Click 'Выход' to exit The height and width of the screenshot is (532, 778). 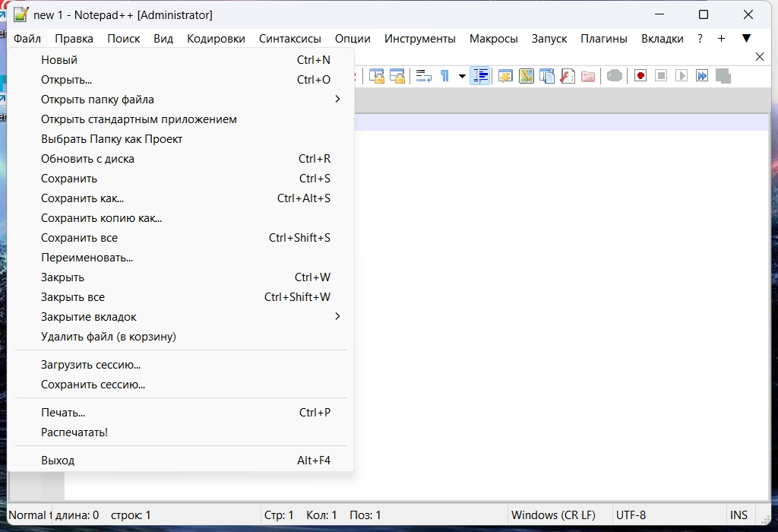click(181, 461)
